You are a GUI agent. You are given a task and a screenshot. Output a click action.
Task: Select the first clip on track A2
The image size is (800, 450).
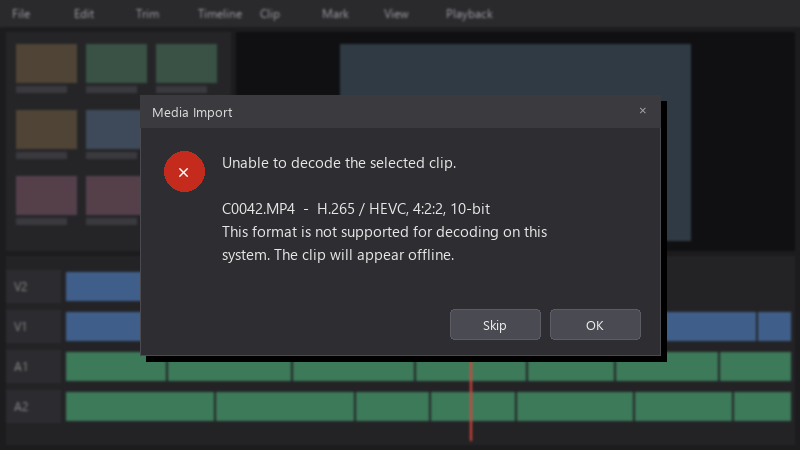point(140,407)
